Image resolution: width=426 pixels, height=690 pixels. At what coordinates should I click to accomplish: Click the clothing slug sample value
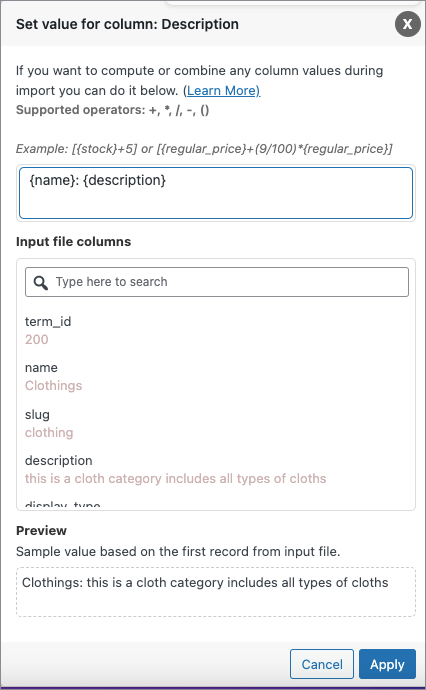[x=49, y=433]
